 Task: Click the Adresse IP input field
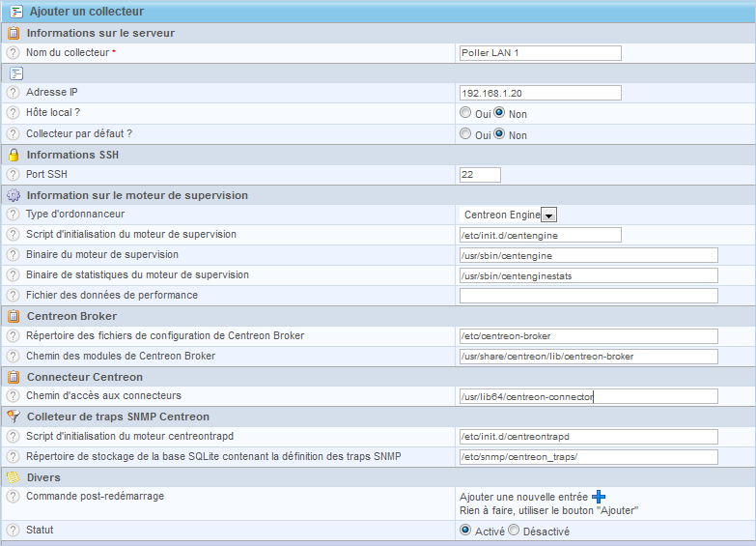541,93
